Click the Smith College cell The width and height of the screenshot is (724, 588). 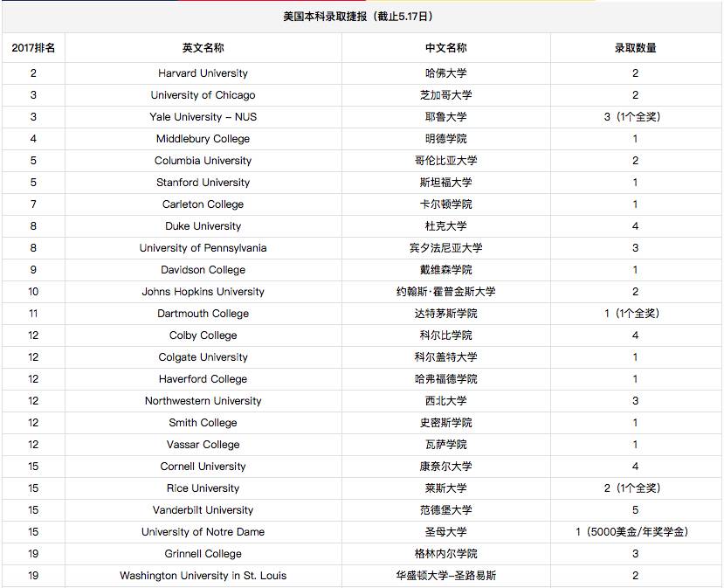(203, 423)
